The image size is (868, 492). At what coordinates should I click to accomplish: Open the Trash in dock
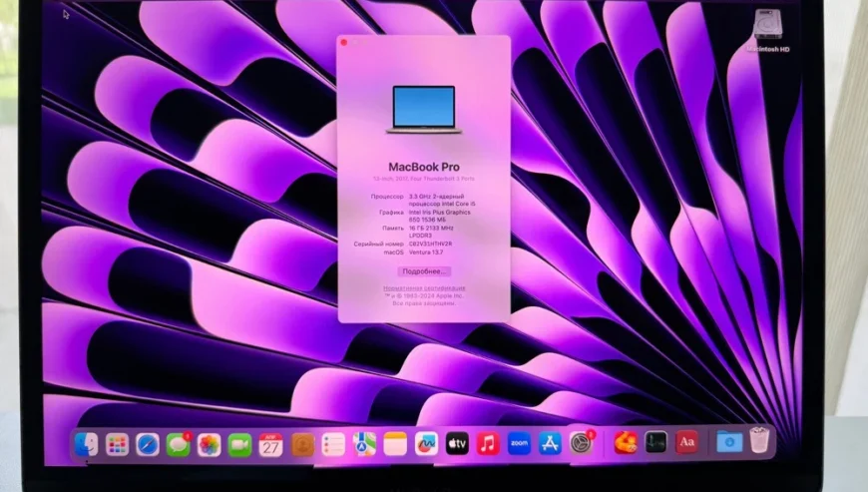pyautogui.click(x=760, y=440)
